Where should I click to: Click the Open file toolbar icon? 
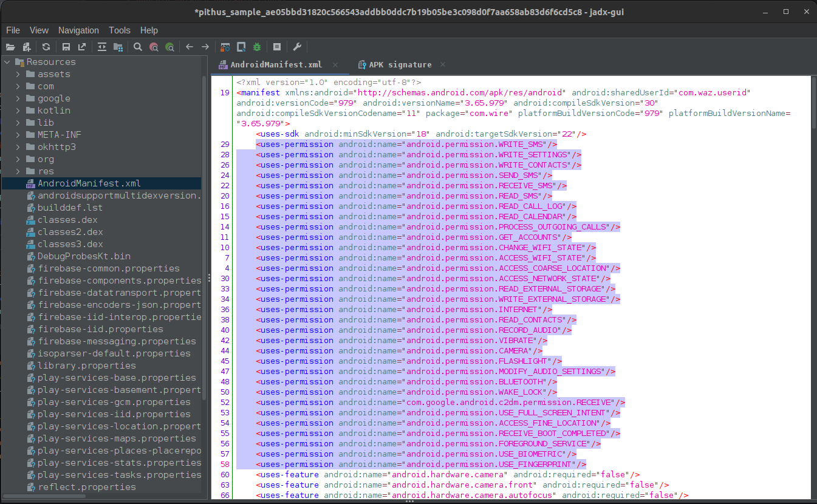point(10,47)
